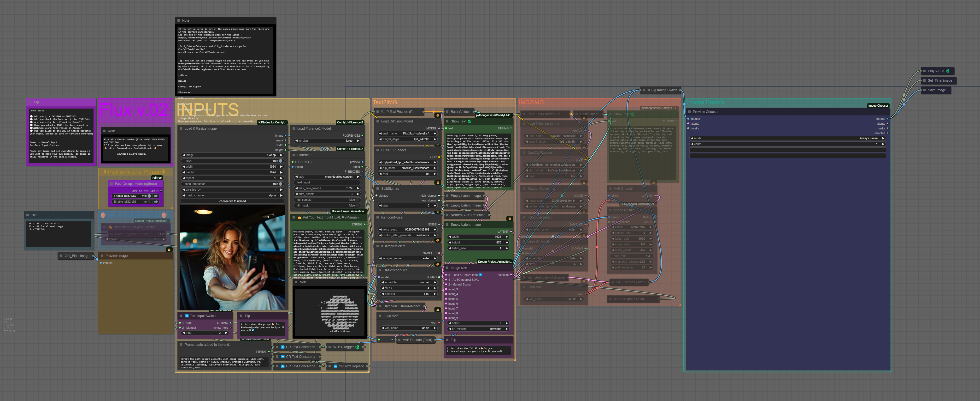Toggle keep_proportion in Load & Resize Image

[x=280, y=184]
